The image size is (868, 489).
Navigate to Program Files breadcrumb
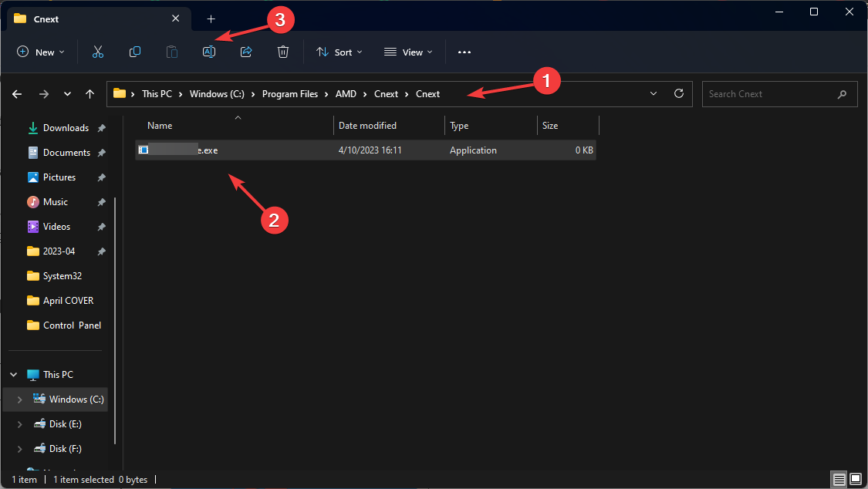click(x=290, y=94)
